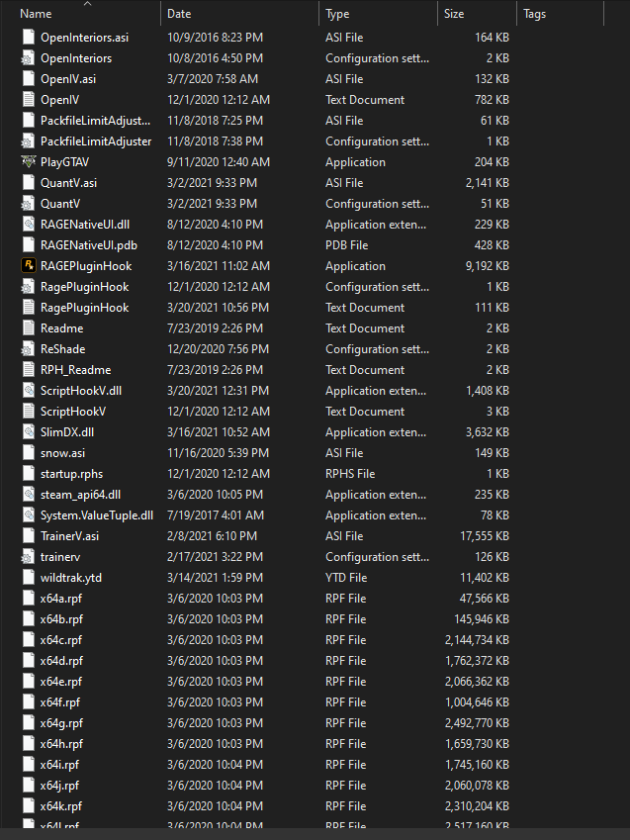Click the RAGENativeUI.dll file icon

coord(29,225)
